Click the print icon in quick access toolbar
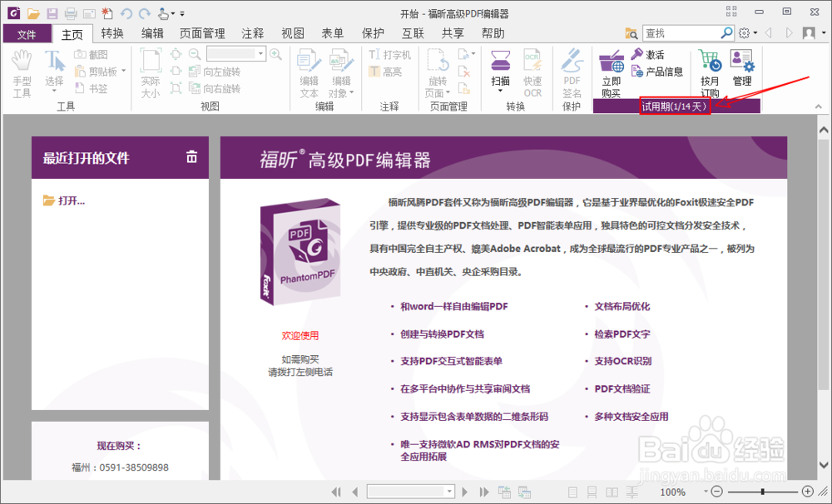Screen dimensions: 832x504 [x=70, y=13]
